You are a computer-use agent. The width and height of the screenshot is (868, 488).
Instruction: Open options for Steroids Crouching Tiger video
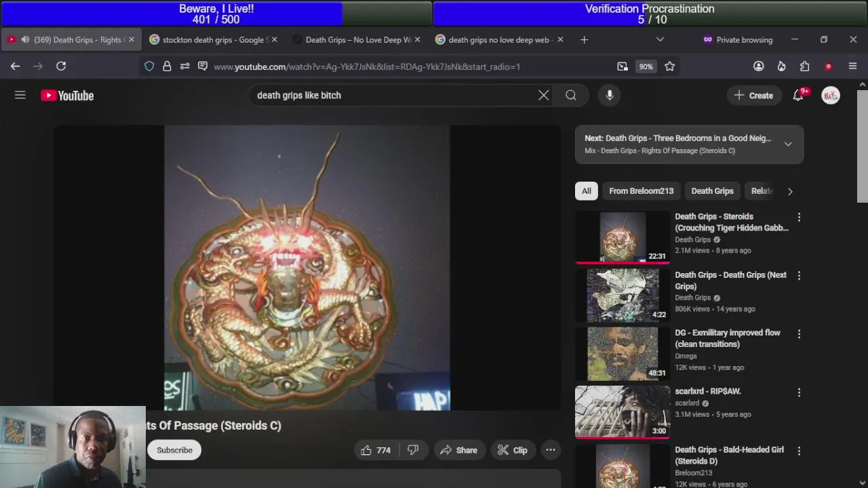pos(799,217)
